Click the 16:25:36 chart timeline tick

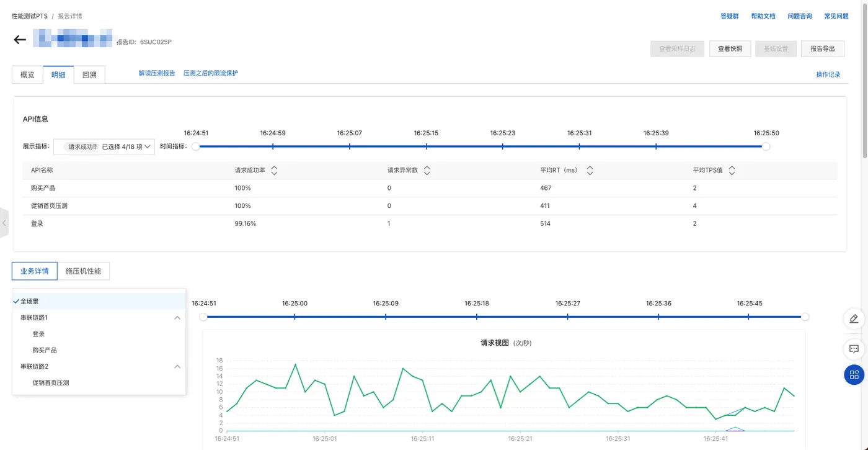tap(658, 317)
